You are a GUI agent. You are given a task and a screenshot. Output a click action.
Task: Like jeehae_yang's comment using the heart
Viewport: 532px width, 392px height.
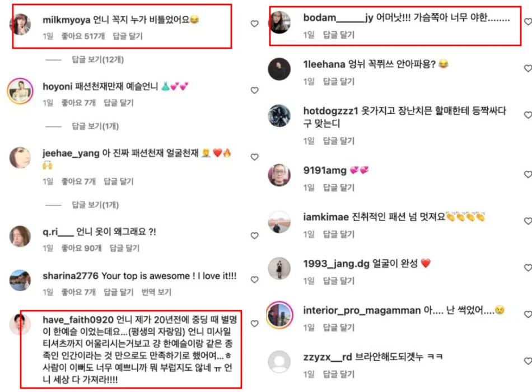pos(254,157)
